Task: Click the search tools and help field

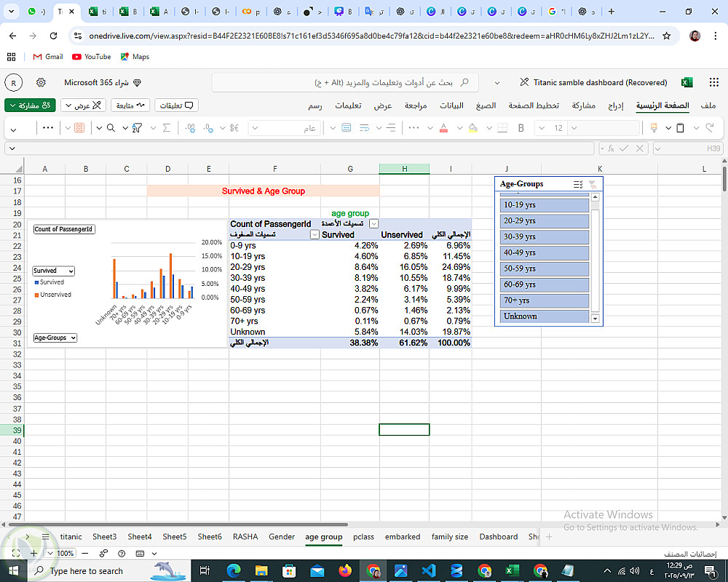Action: pyautogui.click(x=345, y=83)
